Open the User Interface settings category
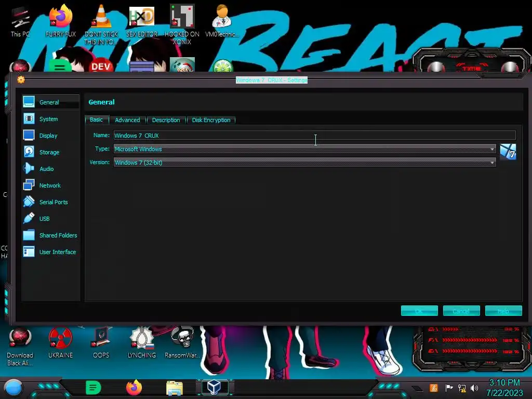 (51, 252)
